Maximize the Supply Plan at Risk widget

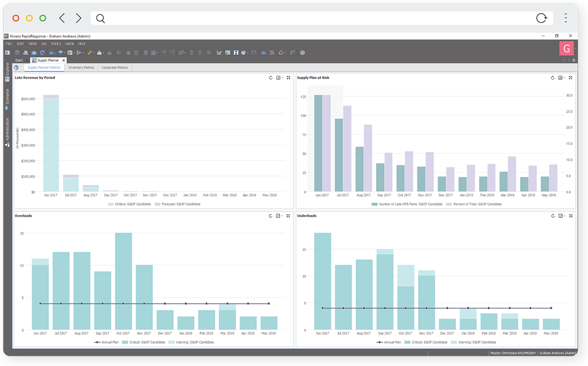coord(570,78)
